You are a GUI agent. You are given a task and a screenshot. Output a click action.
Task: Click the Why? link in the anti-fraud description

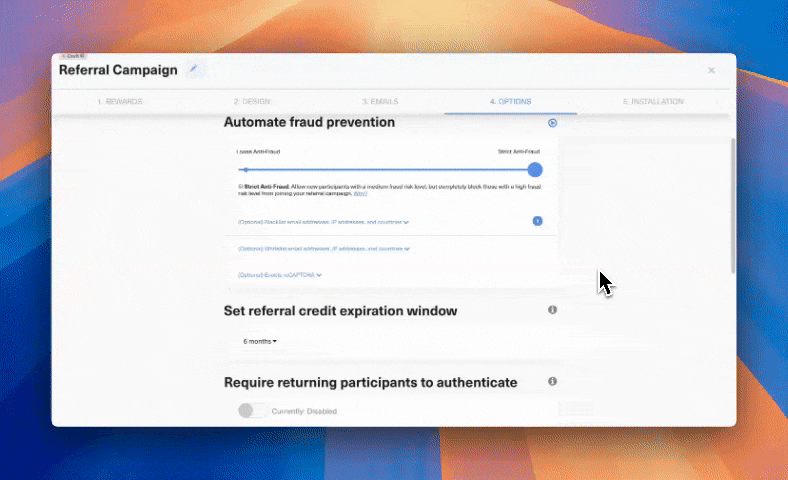click(x=360, y=194)
